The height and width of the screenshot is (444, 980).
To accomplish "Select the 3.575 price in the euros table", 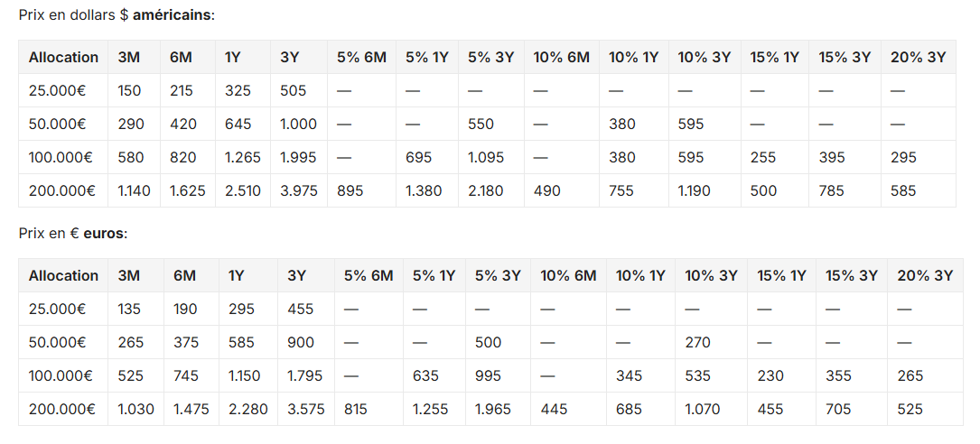I will (x=305, y=409).
